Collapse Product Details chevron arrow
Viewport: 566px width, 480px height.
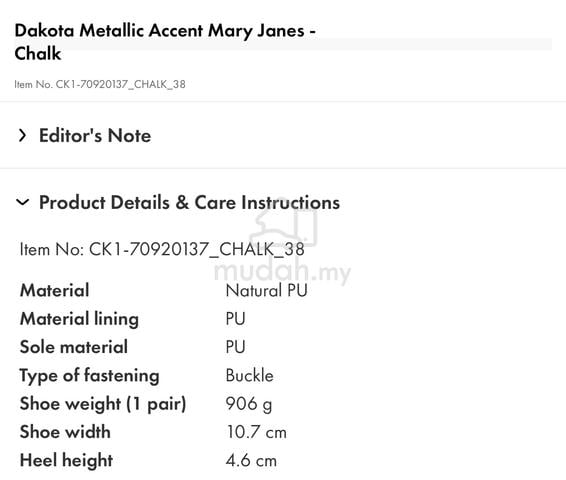click(22, 202)
